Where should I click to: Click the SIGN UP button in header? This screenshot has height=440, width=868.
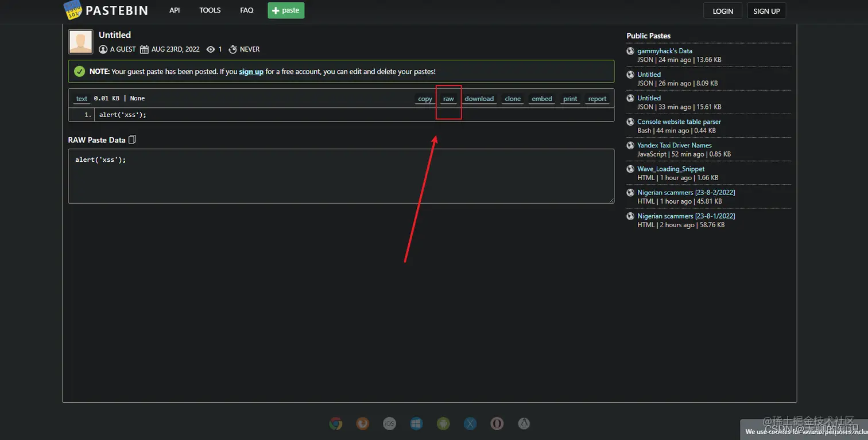pos(766,11)
